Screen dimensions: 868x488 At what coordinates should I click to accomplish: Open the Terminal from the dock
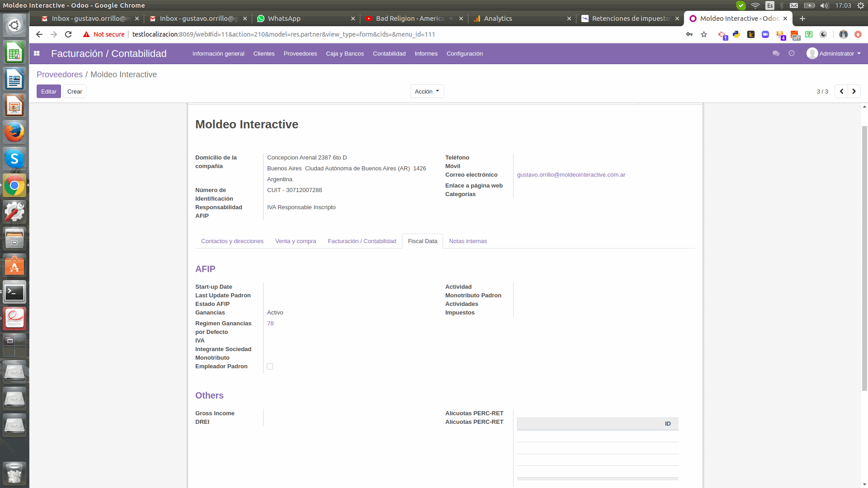pyautogui.click(x=14, y=292)
